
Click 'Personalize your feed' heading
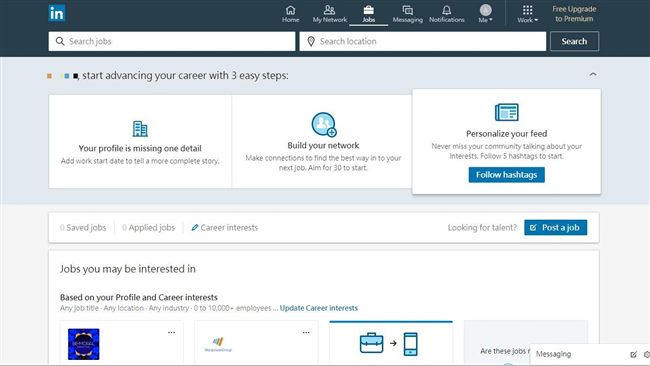click(x=507, y=133)
